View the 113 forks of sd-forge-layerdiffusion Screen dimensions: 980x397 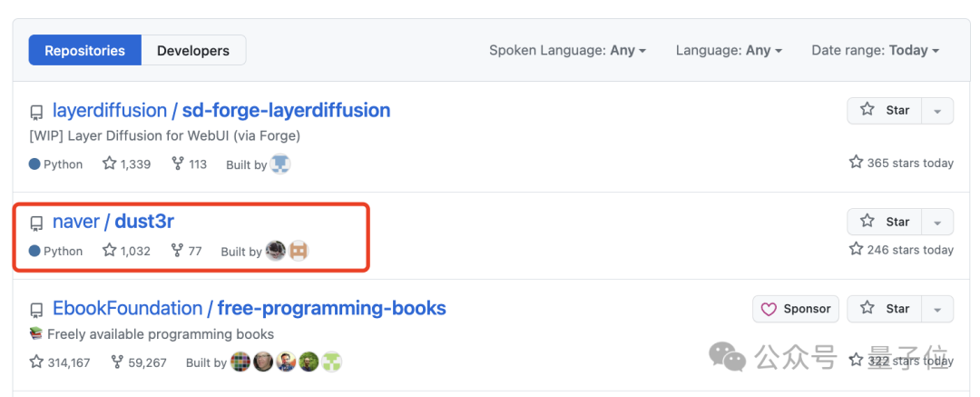pos(189,164)
